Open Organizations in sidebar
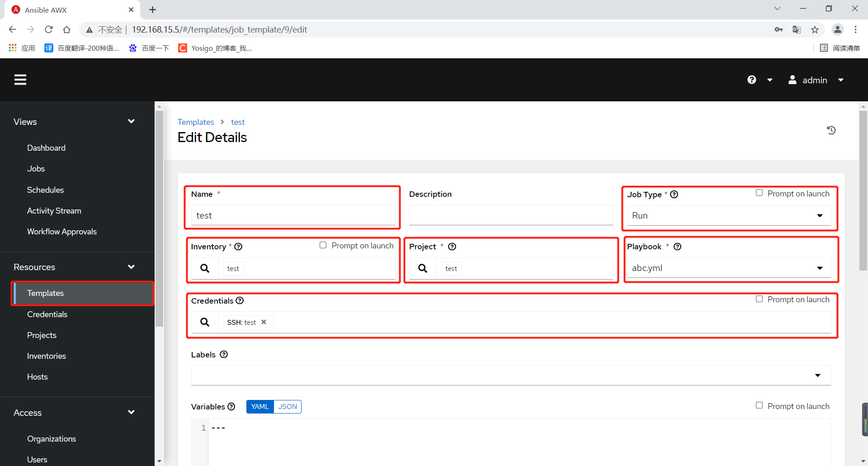 [x=52, y=439]
